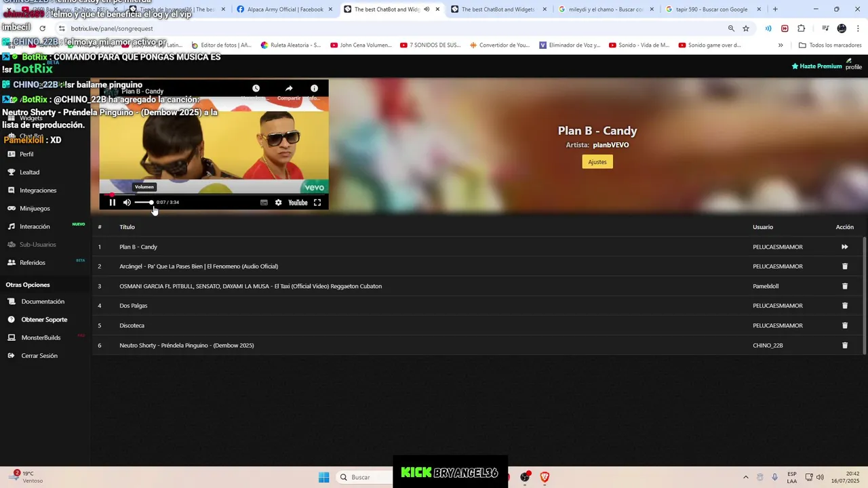This screenshot has width=868, height=488.
Task: Open the John Cena Volumen bookmark
Action: coord(361,45)
